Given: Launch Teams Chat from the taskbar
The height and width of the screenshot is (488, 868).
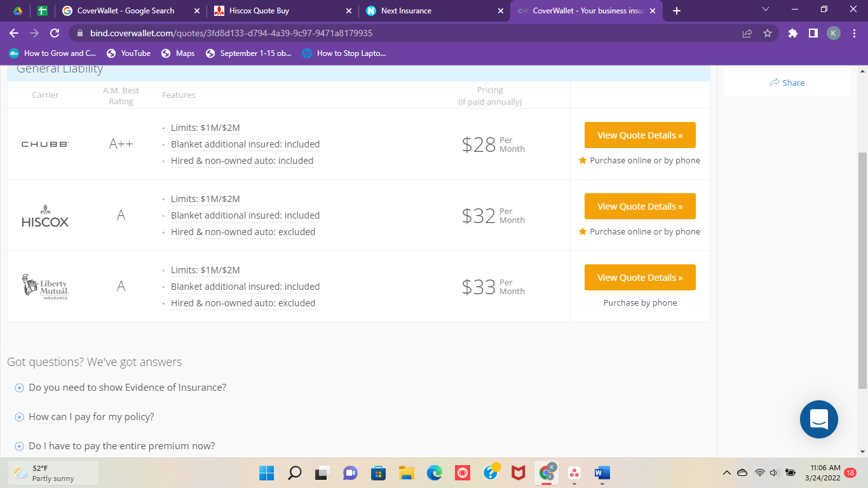Looking at the screenshot, I should click(x=351, y=473).
